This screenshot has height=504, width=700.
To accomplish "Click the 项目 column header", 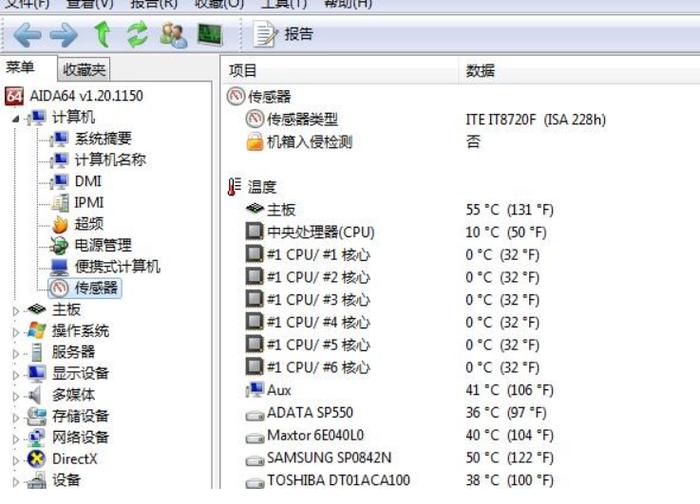I will pyautogui.click(x=340, y=71).
